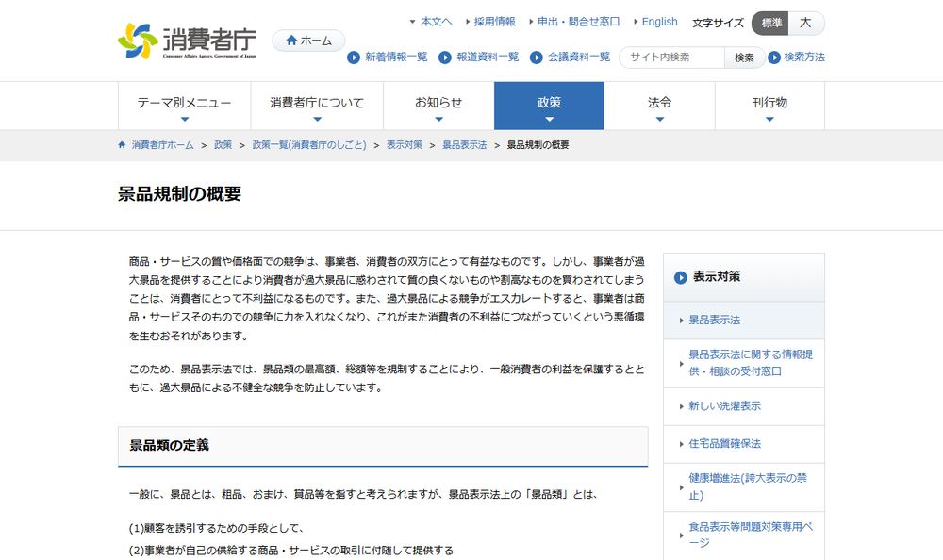Image resolution: width=943 pixels, height=560 pixels.
Task: Open テーマ別メニュー menu
Action: [x=184, y=106]
